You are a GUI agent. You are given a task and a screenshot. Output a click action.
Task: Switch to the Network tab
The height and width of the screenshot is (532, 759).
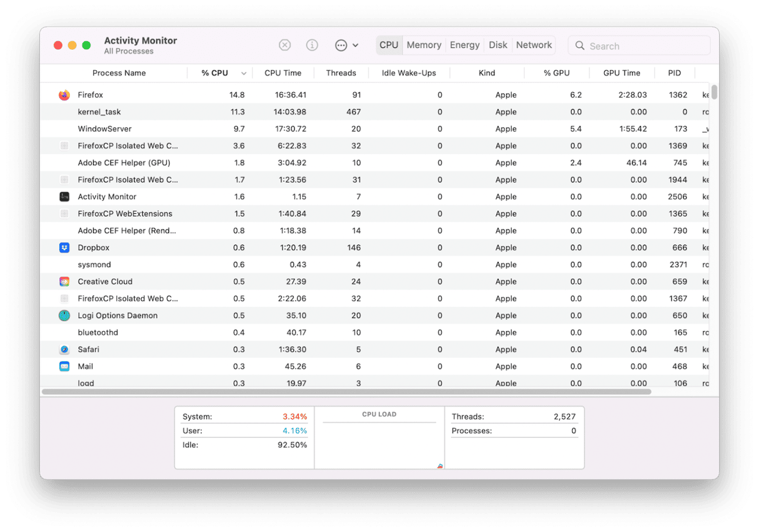click(x=534, y=45)
